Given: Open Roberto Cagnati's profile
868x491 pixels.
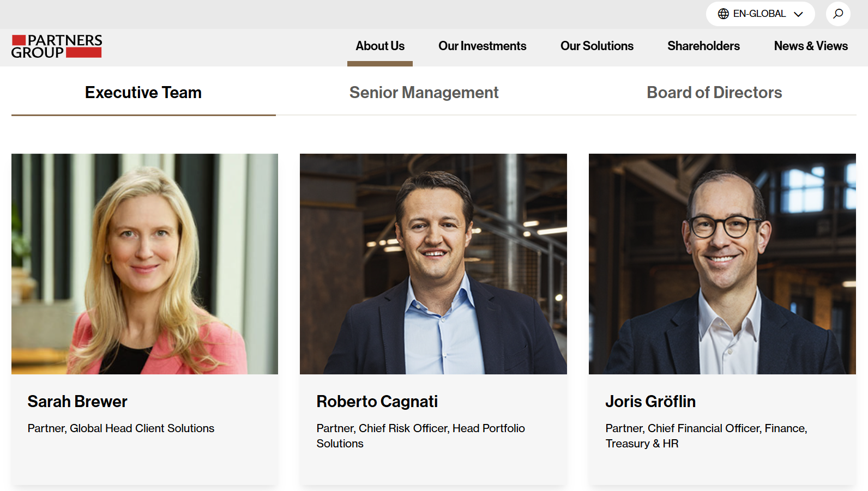Looking at the screenshot, I should [377, 402].
